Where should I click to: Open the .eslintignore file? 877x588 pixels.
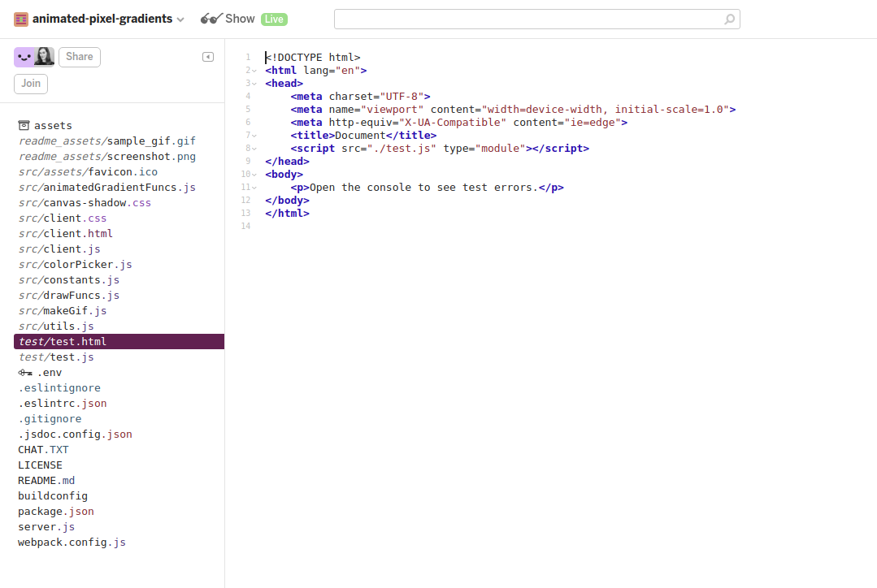point(59,388)
